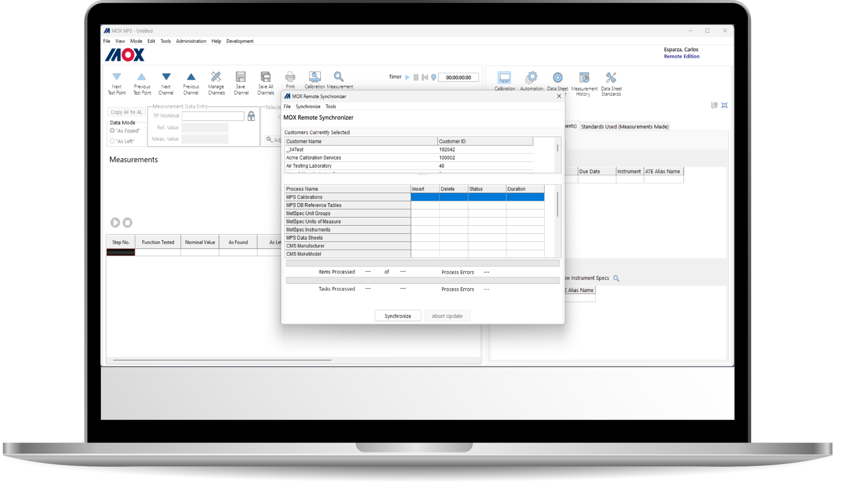Click the TP Nominal lock icon

coord(251,116)
